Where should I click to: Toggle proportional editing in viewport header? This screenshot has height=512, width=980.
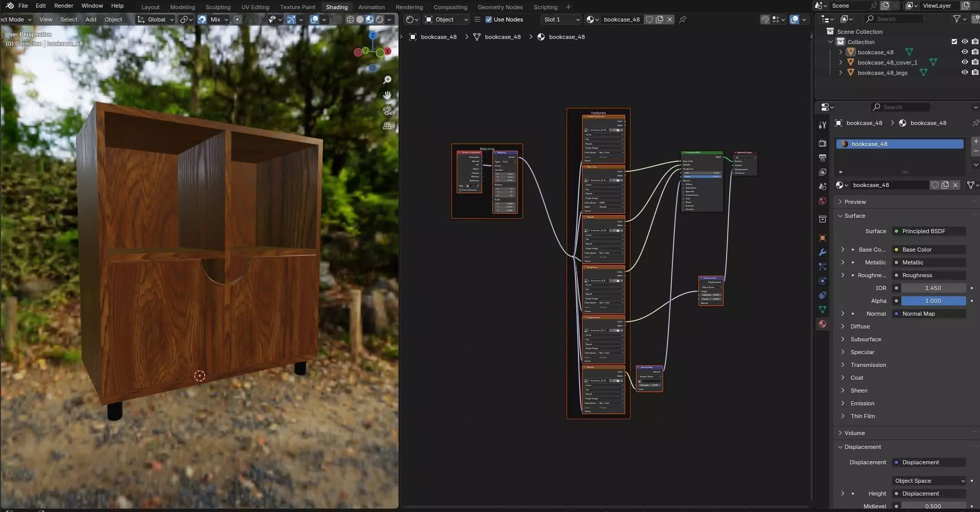coord(237,19)
